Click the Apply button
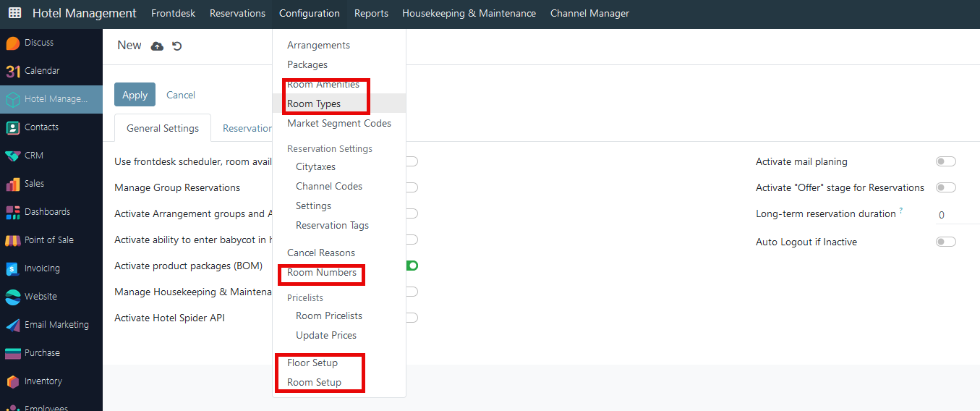This screenshot has height=411, width=980. 135,95
